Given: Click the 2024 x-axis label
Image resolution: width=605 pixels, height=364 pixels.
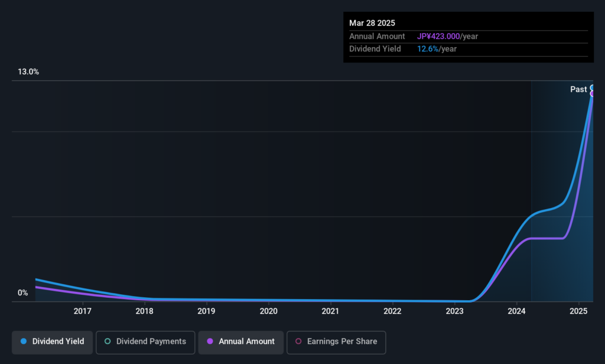Looking at the screenshot, I should coord(516,311).
